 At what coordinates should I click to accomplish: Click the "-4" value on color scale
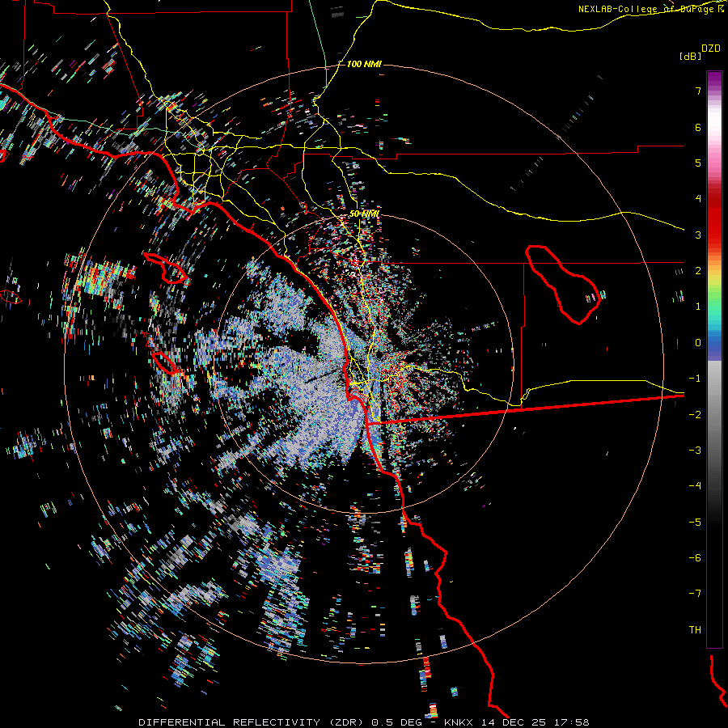(695, 486)
